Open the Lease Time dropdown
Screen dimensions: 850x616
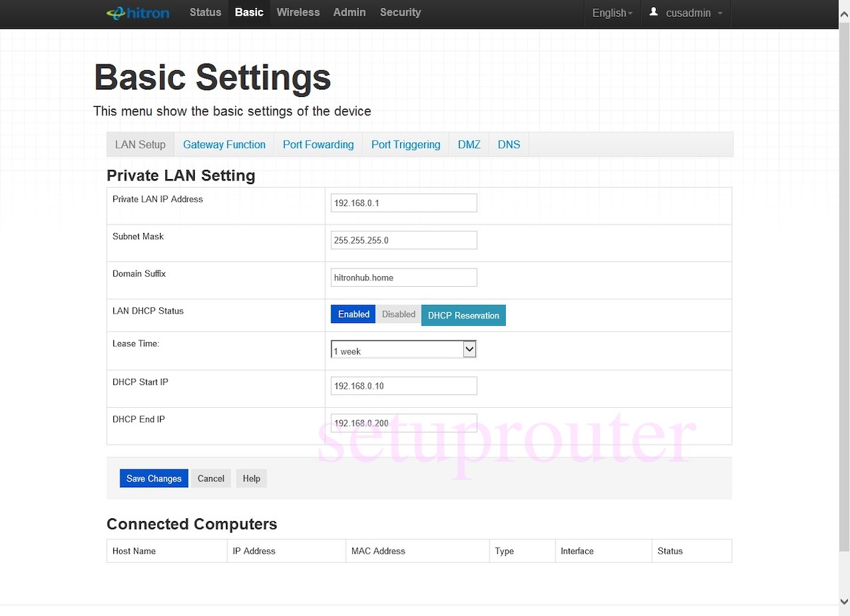point(469,348)
